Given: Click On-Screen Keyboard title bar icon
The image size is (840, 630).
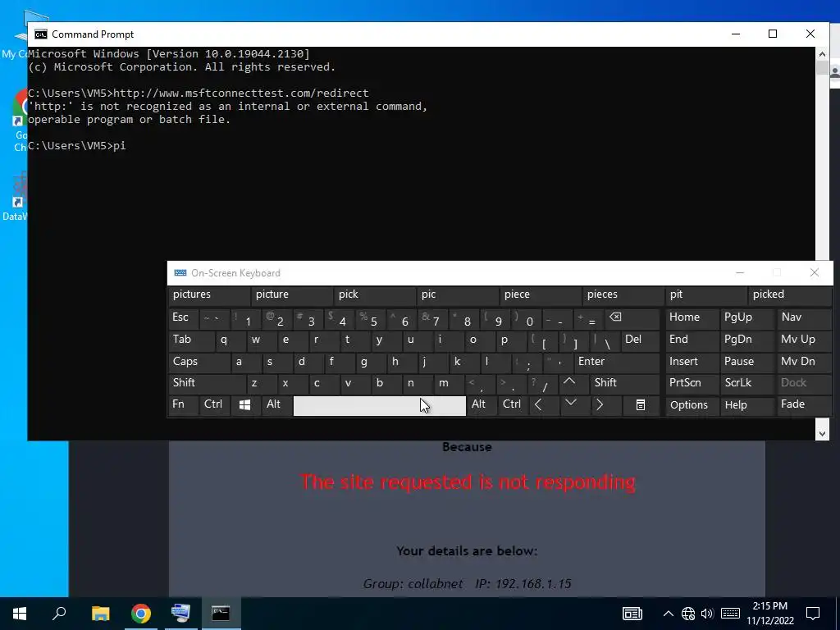Looking at the screenshot, I should click(180, 272).
